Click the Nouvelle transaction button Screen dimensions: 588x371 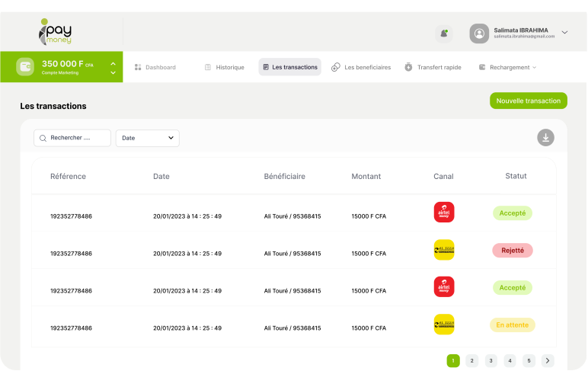[x=528, y=101]
